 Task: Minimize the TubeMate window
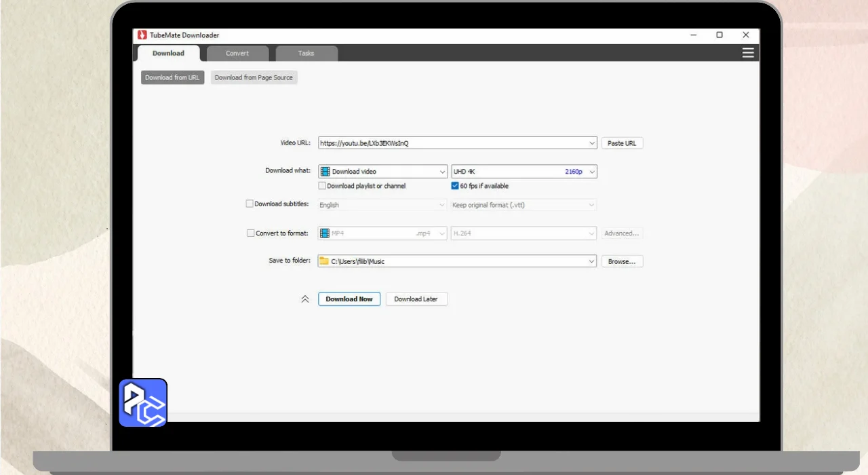click(x=693, y=35)
